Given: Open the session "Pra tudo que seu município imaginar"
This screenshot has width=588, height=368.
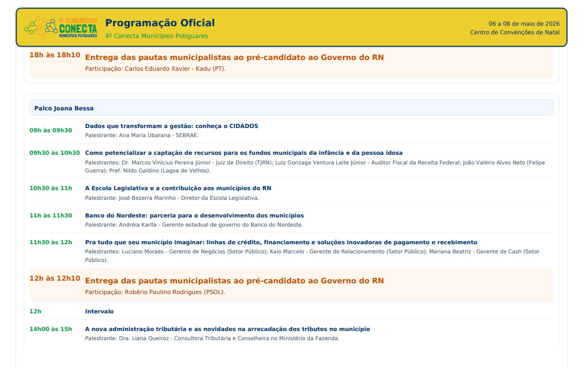Looking at the screenshot, I should [x=281, y=242].
